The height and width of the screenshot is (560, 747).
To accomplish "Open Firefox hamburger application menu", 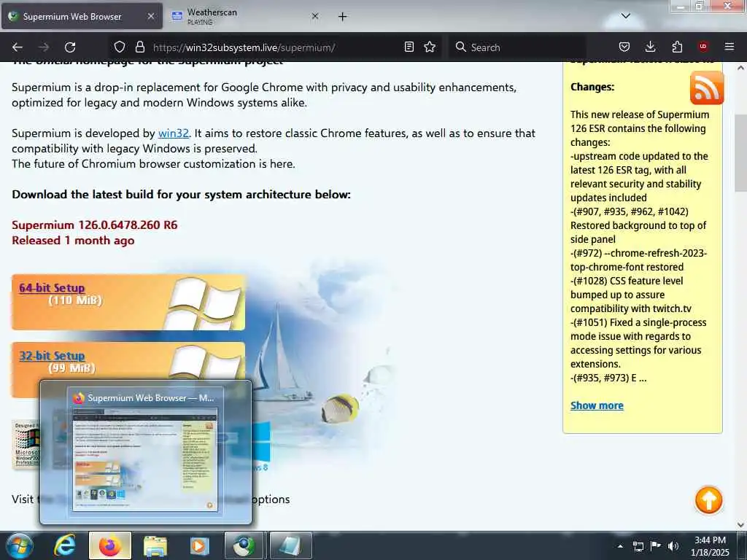I will pyautogui.click(x=729, y=47).
